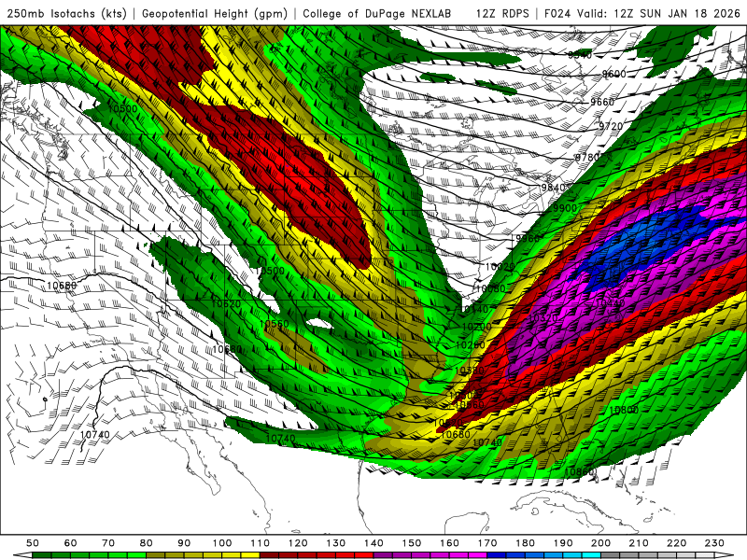Select the 10320 contour label in the purple band
This screenshot has width=747, height=560.
[x=543, y=318]
